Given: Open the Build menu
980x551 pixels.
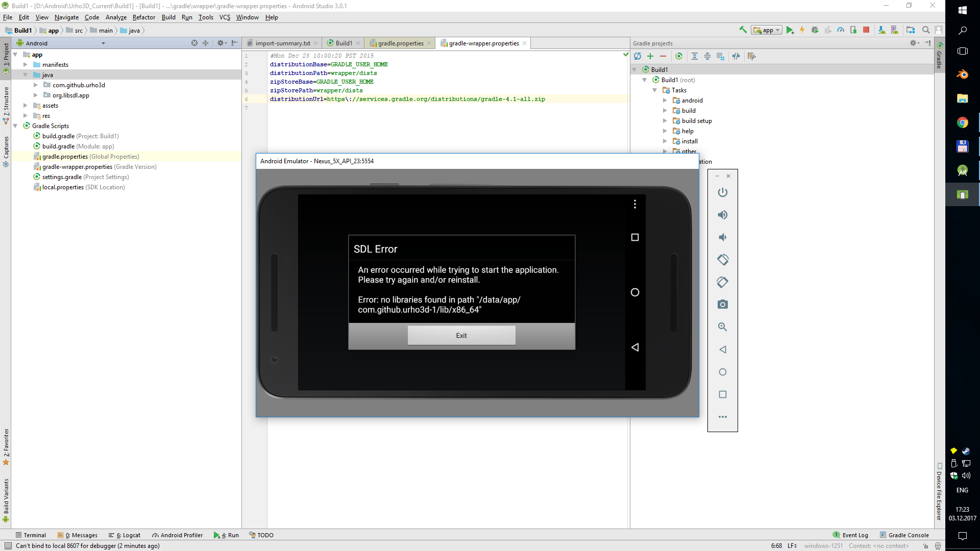Looking at the screenshot, I should click(x=168, y=17).
